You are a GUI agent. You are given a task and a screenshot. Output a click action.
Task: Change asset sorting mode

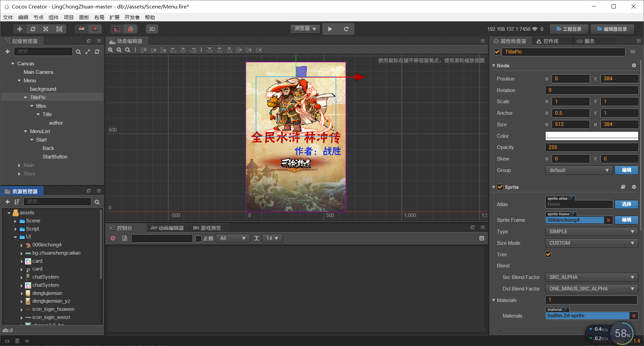(17, 202)
